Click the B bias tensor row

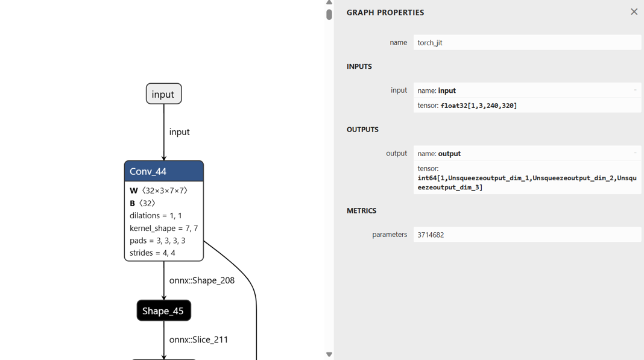(x=143, y=203)
